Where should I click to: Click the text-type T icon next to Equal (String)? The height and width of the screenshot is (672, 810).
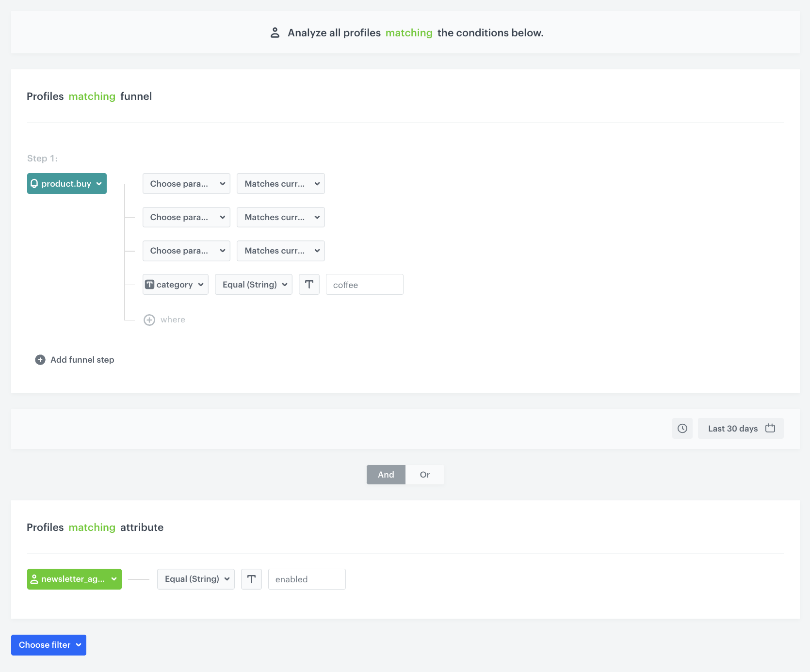click(309, 285)
